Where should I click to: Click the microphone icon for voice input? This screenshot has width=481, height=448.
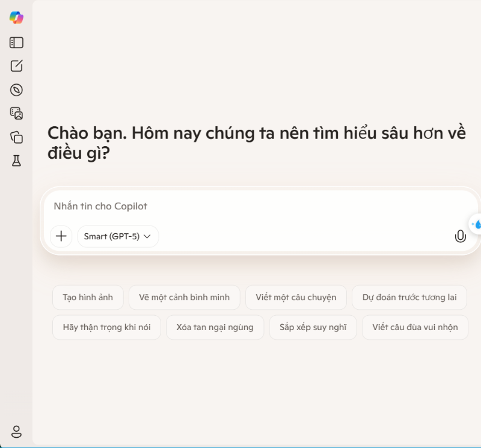click(461, 236)
